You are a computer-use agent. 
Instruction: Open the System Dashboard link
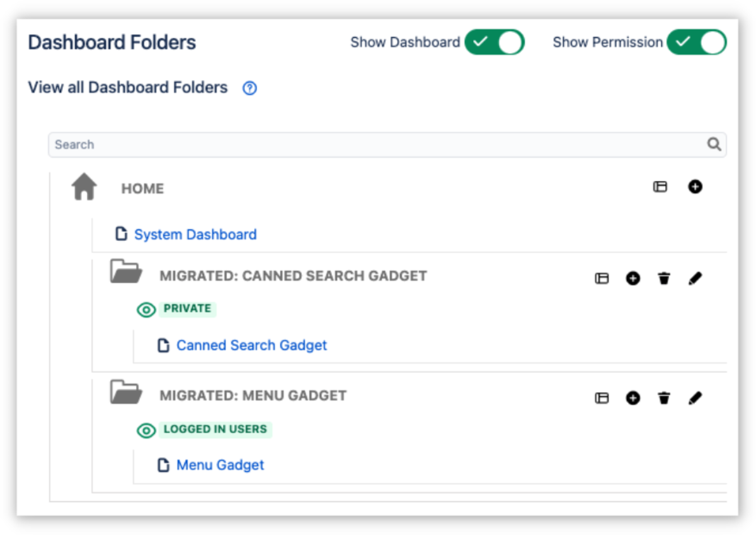[195, 235]
